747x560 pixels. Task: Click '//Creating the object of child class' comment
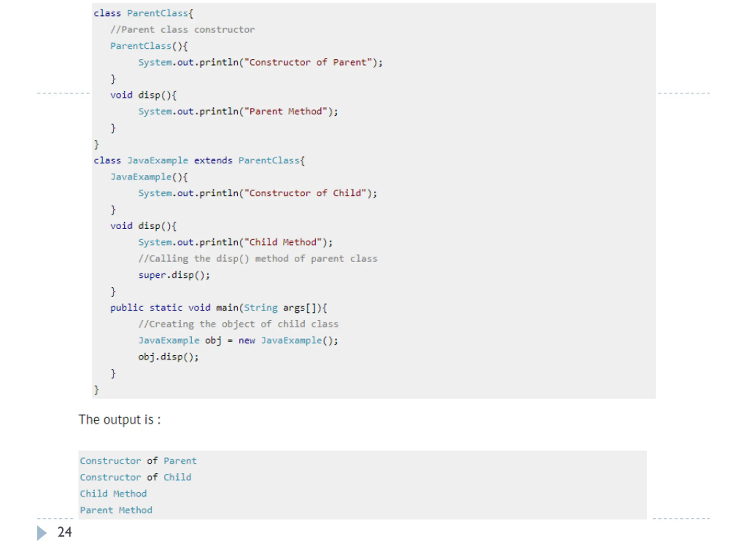tap(238, 324)
